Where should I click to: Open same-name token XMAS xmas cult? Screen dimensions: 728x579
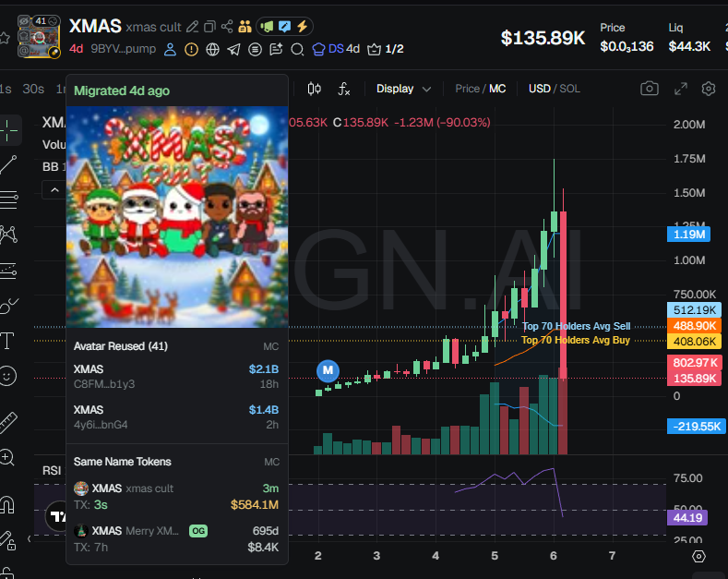click(176, 496)
